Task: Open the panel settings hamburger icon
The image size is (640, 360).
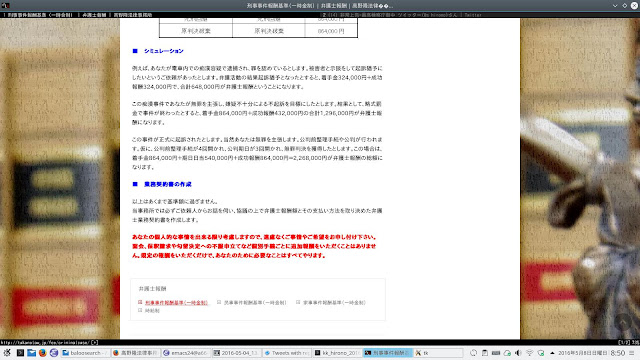Action: [632, 353]
